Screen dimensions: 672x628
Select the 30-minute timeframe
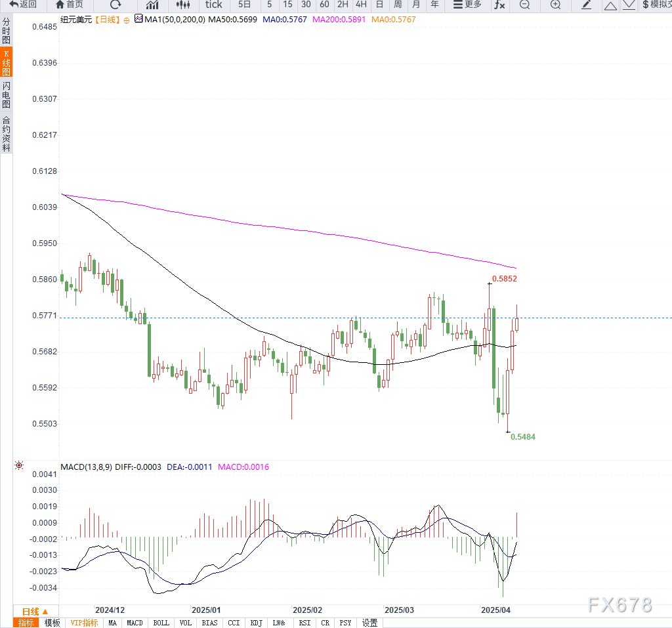[306, 5]
